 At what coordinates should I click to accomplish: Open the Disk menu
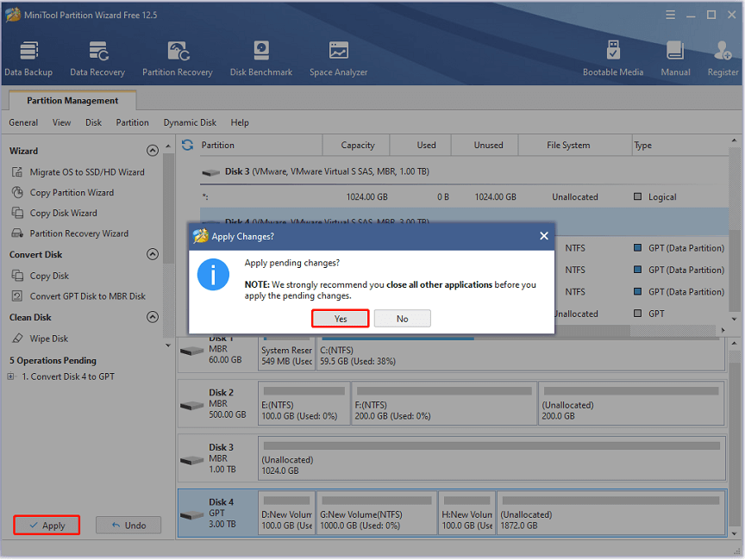pyautogui.click(x=94, y=123)
